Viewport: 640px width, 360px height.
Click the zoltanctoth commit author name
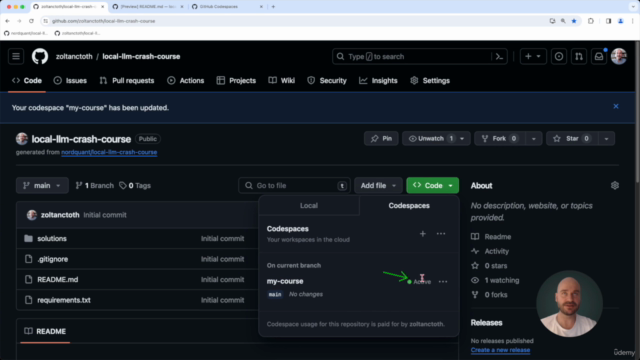pyautogui.click(x=60, y=215)
